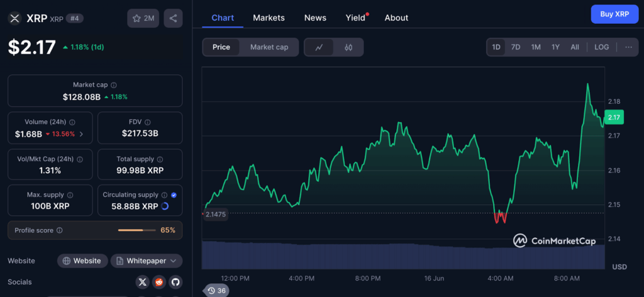The width and height of the screenshot is (644, 297).
Task: Click the Profile score progress bar
Action: coord(136,230)
